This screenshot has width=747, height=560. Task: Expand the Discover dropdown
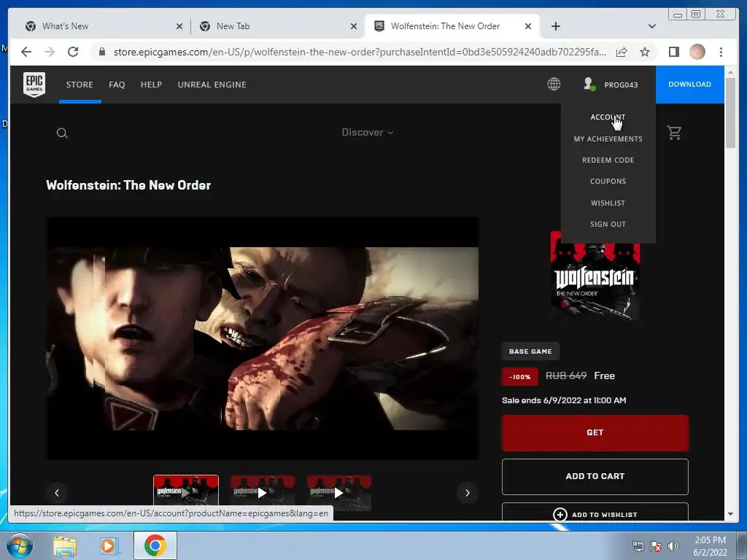[368, 133]
